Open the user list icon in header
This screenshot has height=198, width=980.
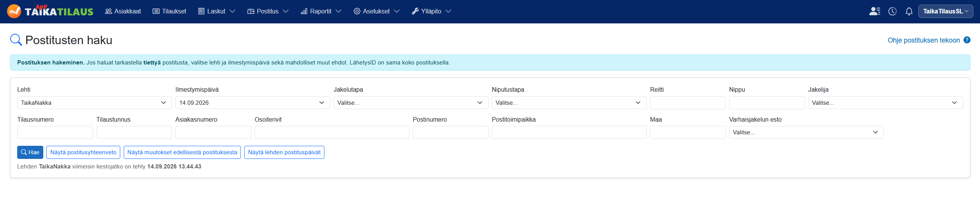point(875,11)
